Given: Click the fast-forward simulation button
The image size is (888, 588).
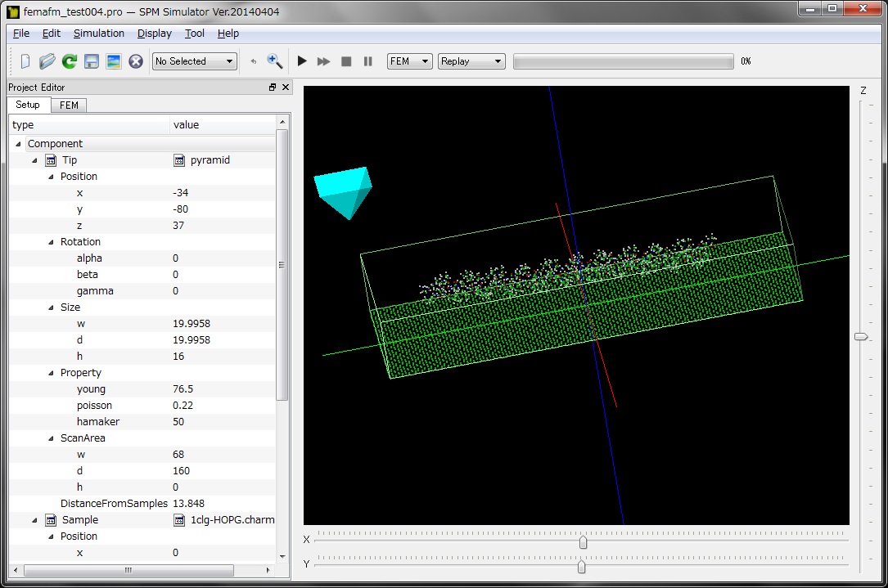Looking at the screenshot, I should click(324, 61).
